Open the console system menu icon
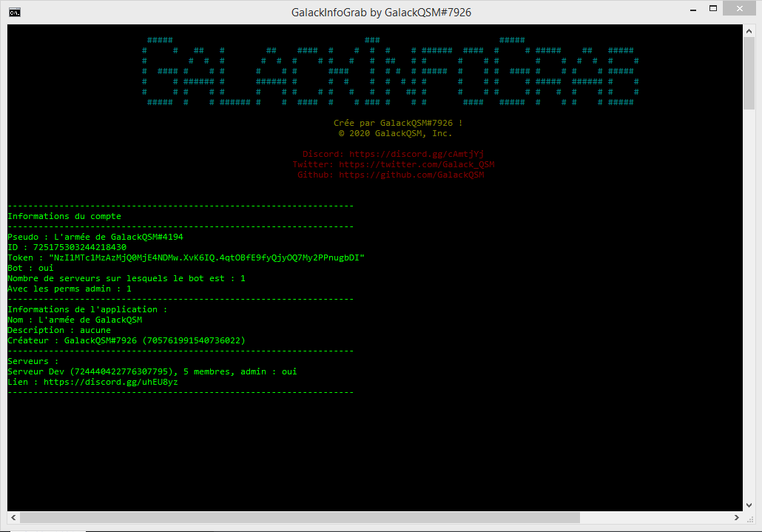This screenshot has width=762, height=532. [15, 12]
